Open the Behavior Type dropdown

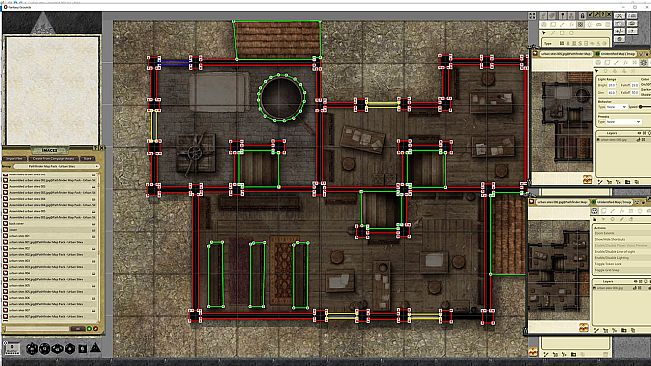(x=616, y=107)
